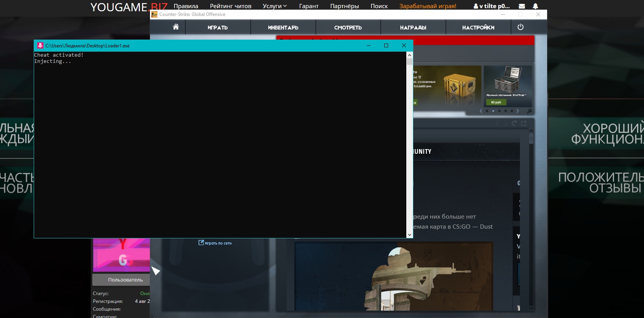Click the Регистрация: label in profile
The height and width of the screenshot is (318, 644).
coord(108,301)
